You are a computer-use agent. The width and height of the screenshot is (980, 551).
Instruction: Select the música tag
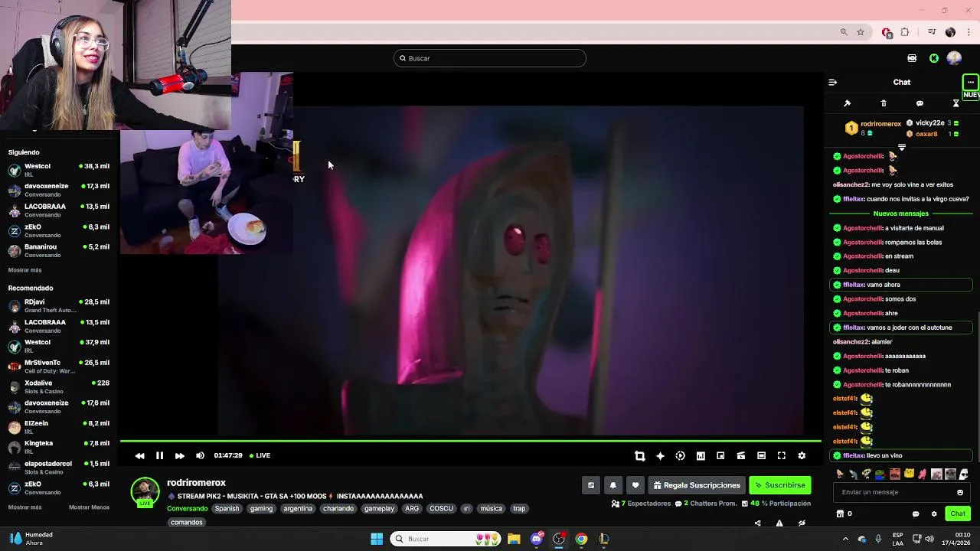point(491,508)
